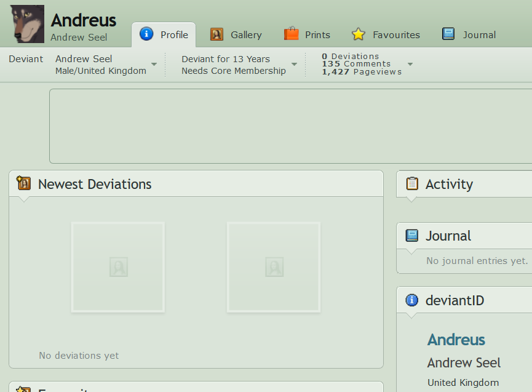Click the orange Prints shopping bag icon
The height and width of the screenshot is (392, 532).
point(291,34)
